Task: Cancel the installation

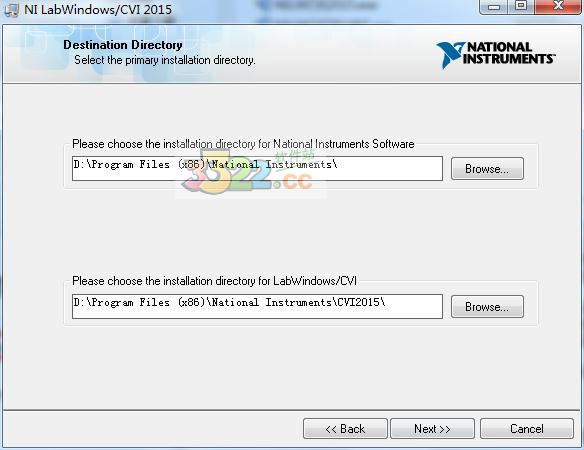Action: [x=527, y=428]
